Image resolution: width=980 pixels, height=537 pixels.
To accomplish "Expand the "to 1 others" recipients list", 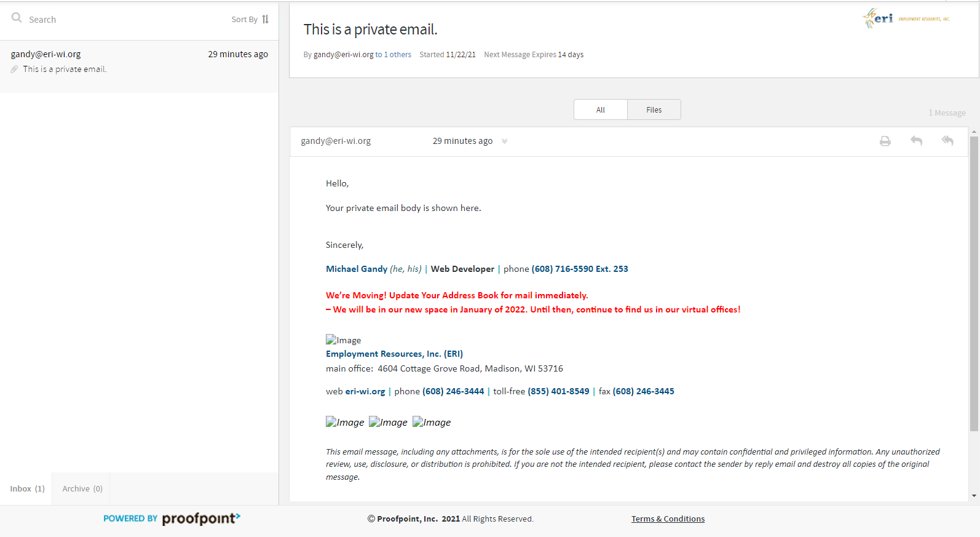I will 393,55.
